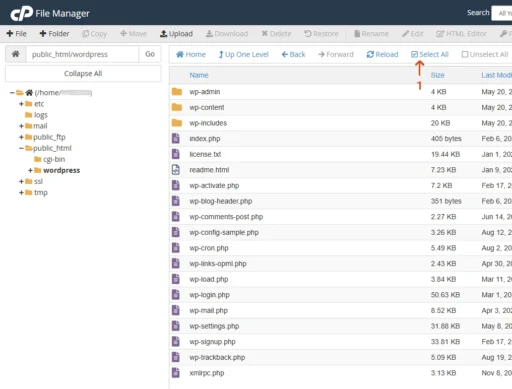The width and height of the screenshot is (512, 389).
Task: Create a new file with +File
Action: tap(16, 34)
